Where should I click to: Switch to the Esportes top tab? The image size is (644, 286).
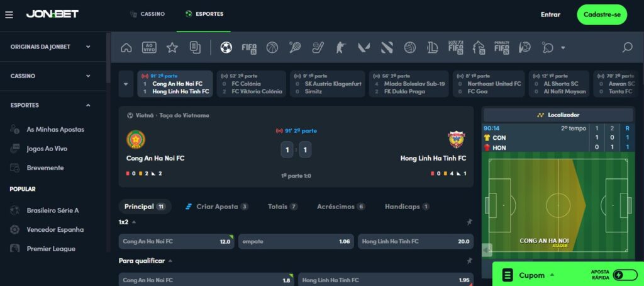tap(204, 14)
